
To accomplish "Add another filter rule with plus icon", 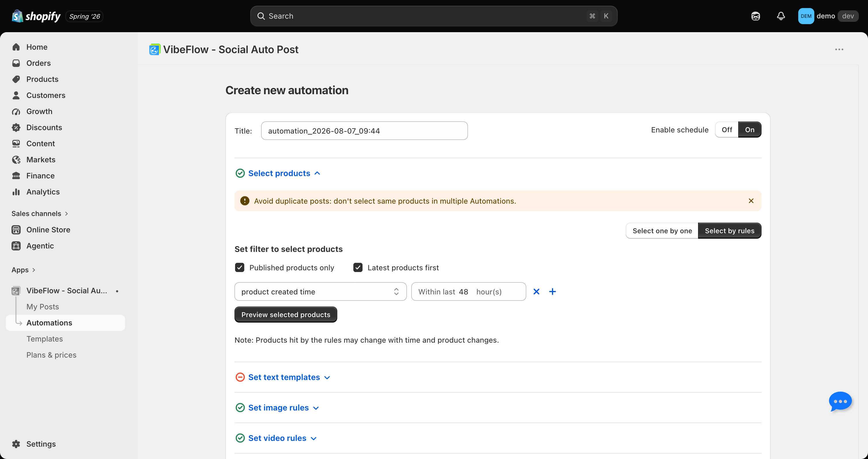I will (552, 291).
